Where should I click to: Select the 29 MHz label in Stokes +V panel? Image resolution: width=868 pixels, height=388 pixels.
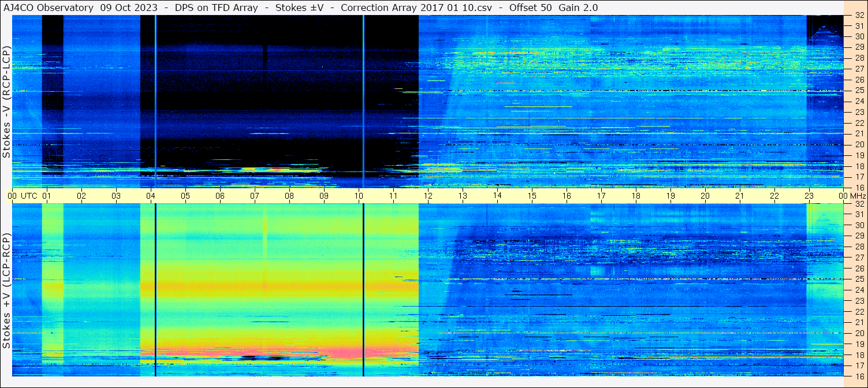tap(859, 236)
